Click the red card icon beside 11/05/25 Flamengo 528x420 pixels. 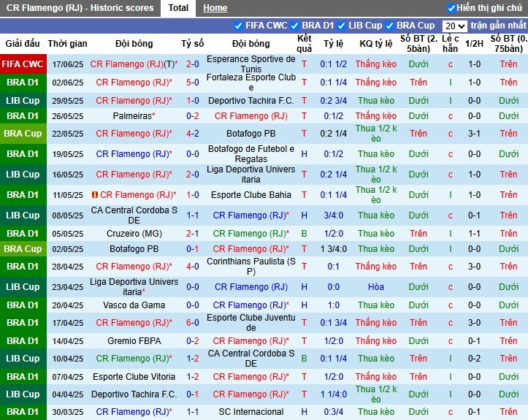(x=95, y=195)
